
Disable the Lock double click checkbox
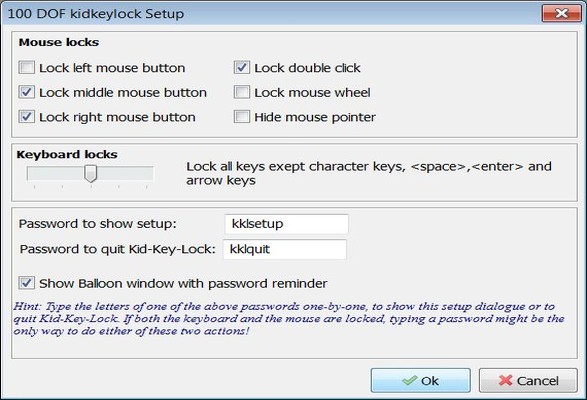(242, 68)
